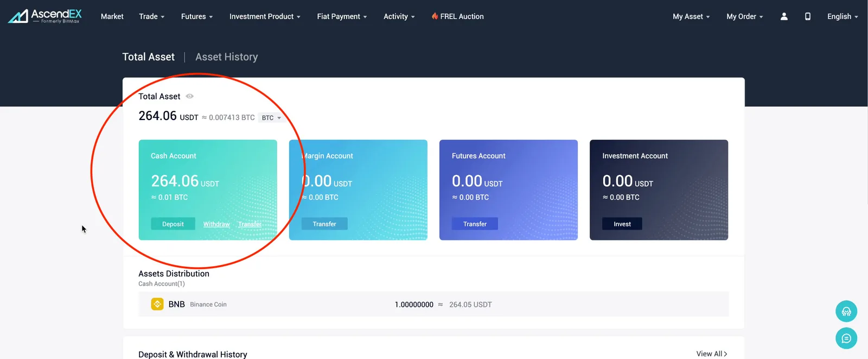The height and width of the screenshot is (359, 868).
Task: Open the user profile icon
Action: (x=784, y=16)
